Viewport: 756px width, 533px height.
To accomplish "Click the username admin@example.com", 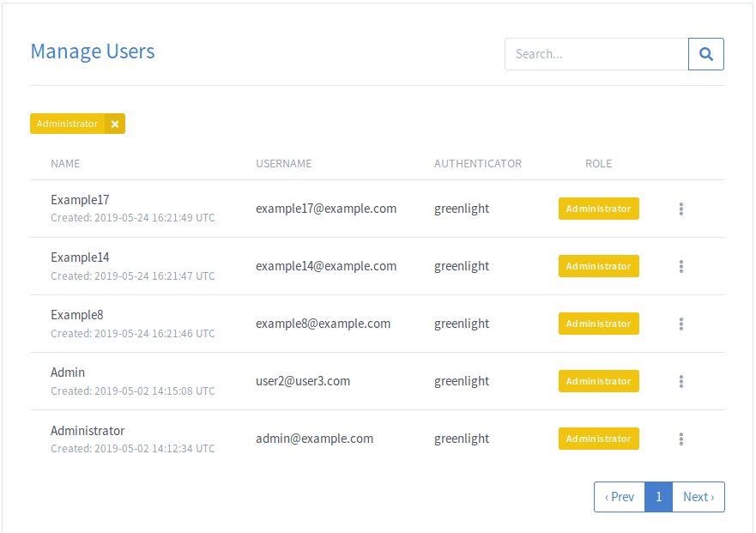I will tap(314, 439).
